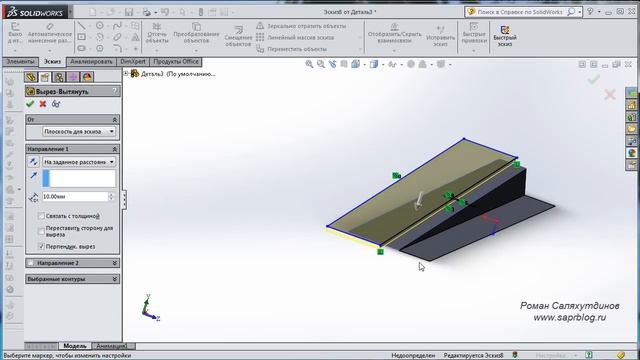Expand Направление 2 section chevron
This screenshot has width=640, height=360.
(115, 263)
